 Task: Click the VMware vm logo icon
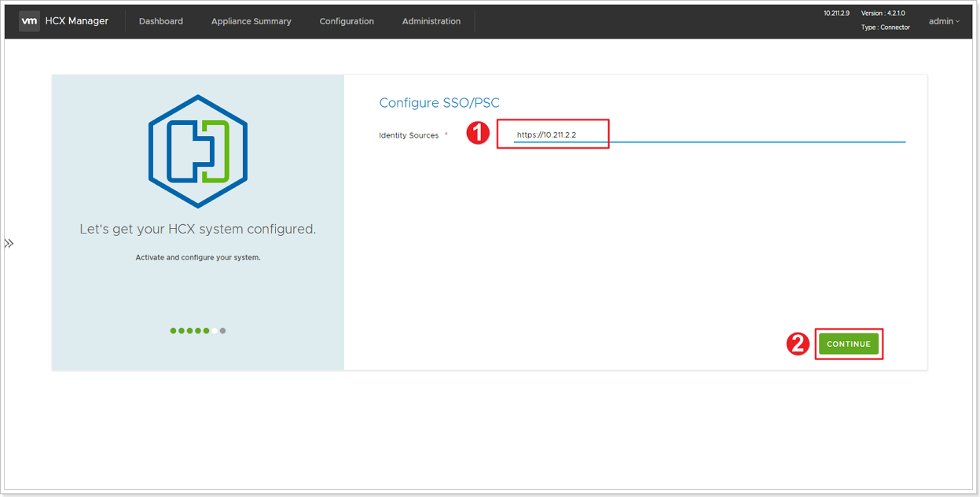tap(29, 21)
